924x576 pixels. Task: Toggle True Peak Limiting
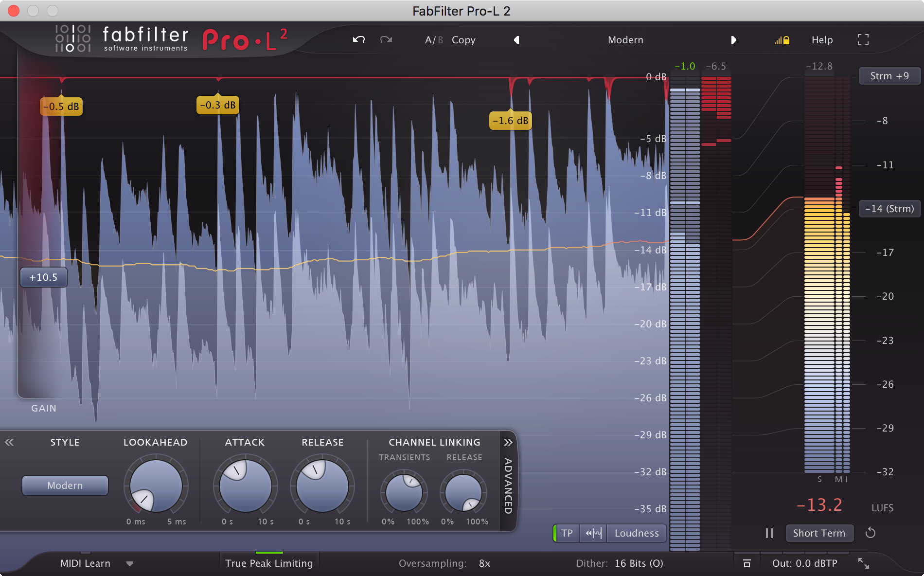268,563
